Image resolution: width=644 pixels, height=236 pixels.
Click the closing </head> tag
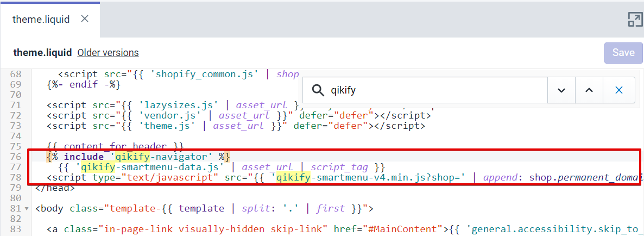55,188
